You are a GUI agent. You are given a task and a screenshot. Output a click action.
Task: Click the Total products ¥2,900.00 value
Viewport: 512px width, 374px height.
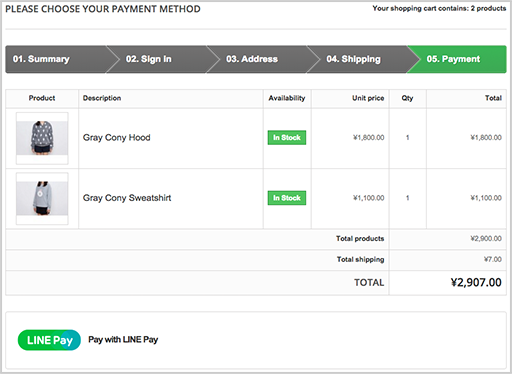pyautogui.click(x=486, y=238)
